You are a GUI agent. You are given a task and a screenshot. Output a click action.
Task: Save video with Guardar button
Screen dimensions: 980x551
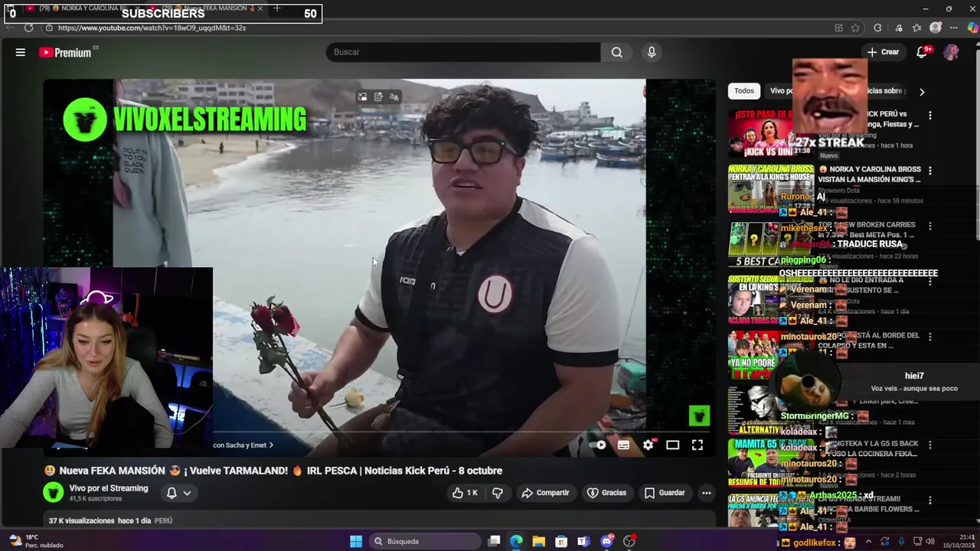point(665,493)
